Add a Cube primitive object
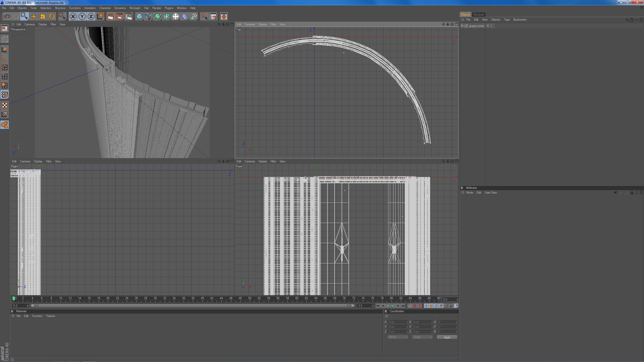644x362 pixels. pos(139,17)
